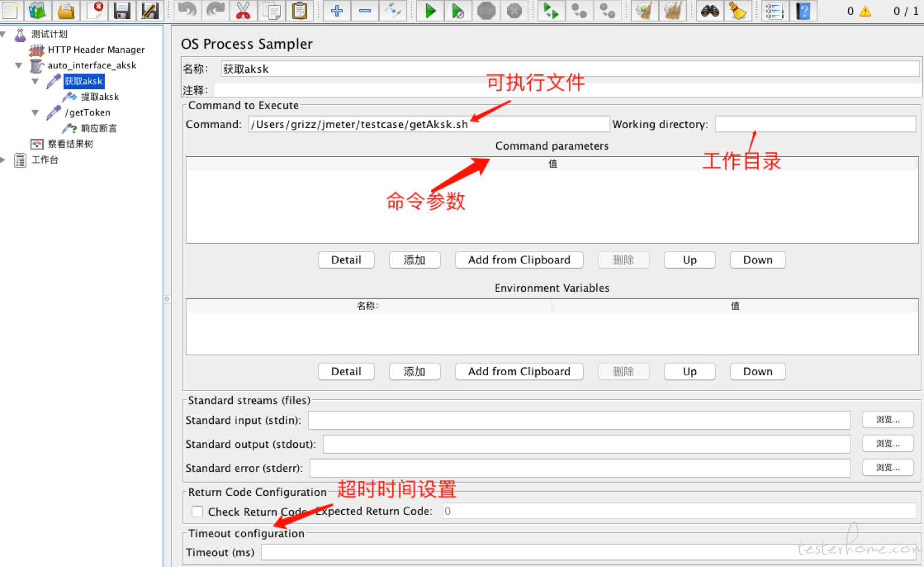The image size is (924, 567).
Task: Click the Undo arrow icon
Action: click(x=187, y=10)
